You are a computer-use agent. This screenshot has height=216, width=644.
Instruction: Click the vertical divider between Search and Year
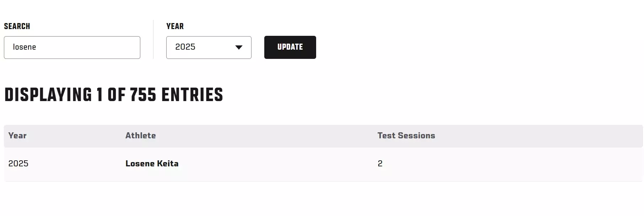pos(153,39)
